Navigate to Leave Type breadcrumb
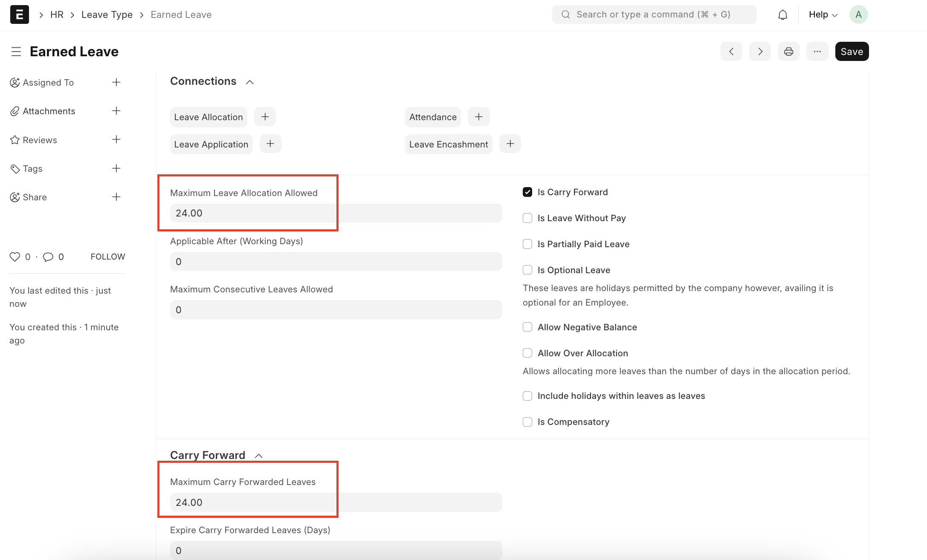The image size is (927, 560). 107,15
